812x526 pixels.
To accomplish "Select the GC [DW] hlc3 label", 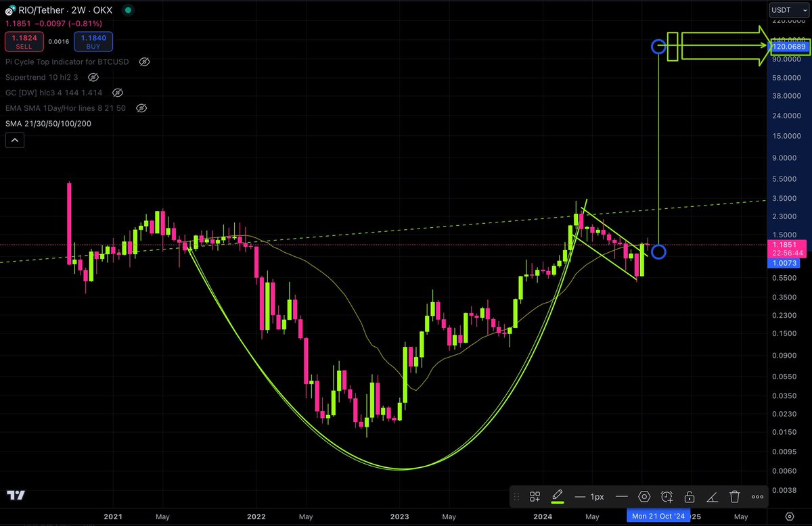I will pyautogui.click(x=55, y=93).
